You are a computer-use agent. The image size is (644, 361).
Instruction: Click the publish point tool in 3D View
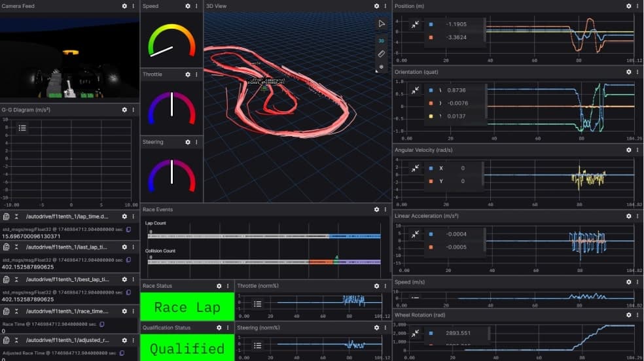tap(382, 67)
